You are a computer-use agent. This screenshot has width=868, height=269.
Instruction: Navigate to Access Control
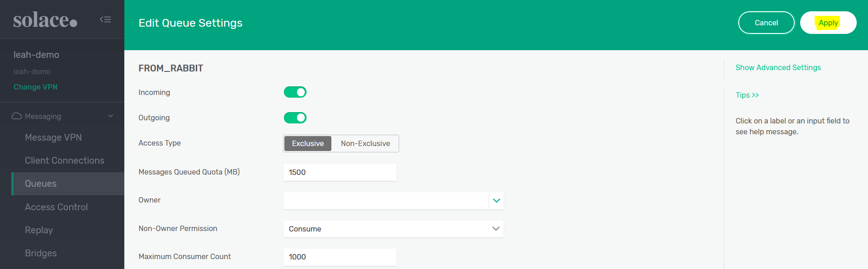[x=57, y=207]
